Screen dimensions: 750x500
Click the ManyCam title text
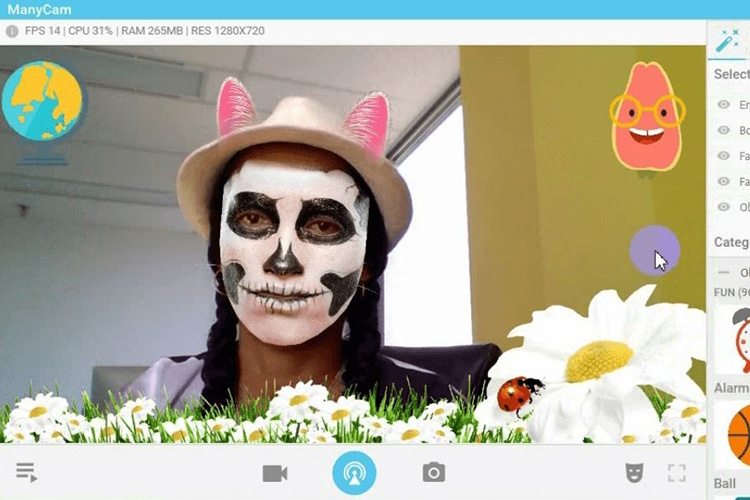pos(39,10)
